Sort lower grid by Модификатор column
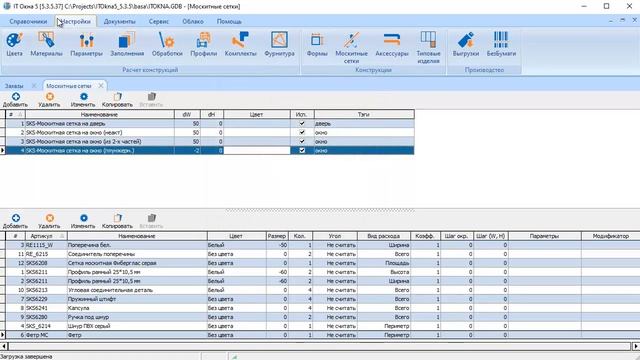The image size is (640, 360). pos(611,236)
